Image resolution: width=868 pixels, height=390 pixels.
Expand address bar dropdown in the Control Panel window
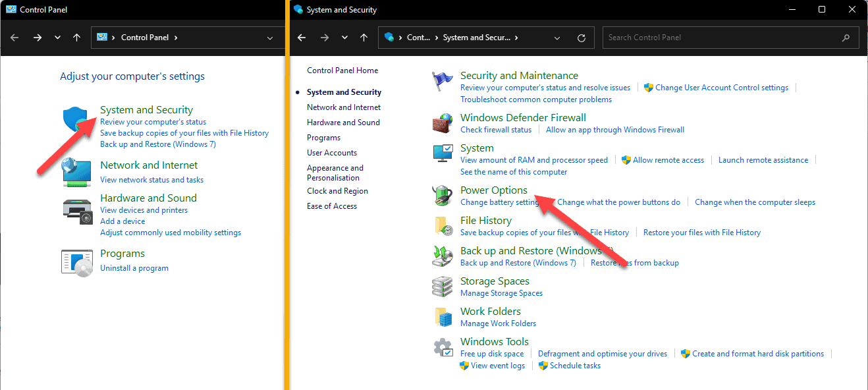click(270, 38)
